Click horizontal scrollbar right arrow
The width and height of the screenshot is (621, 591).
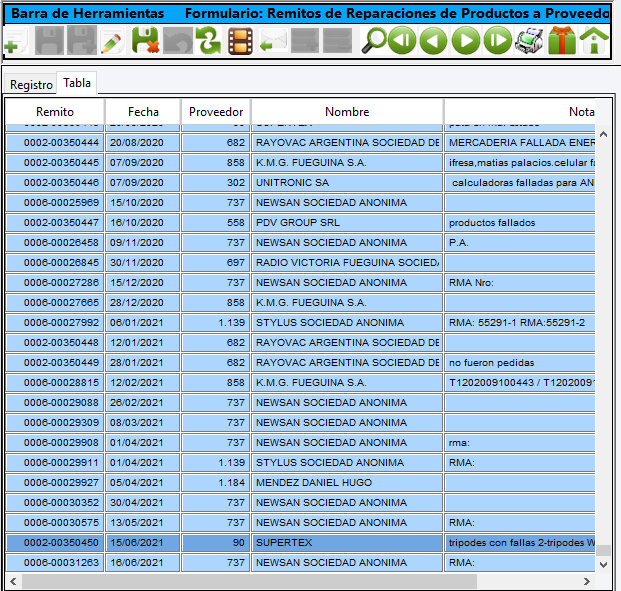587,581
